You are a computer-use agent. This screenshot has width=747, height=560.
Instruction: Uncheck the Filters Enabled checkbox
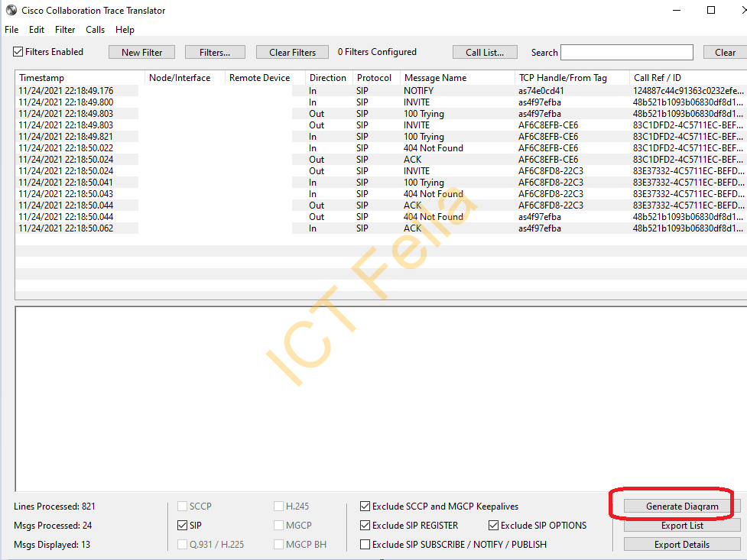click(x=17, y=51)
